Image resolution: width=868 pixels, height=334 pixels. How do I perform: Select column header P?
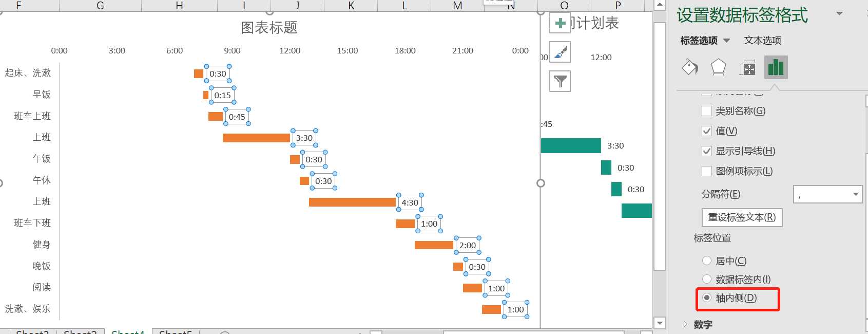point(618,6)
